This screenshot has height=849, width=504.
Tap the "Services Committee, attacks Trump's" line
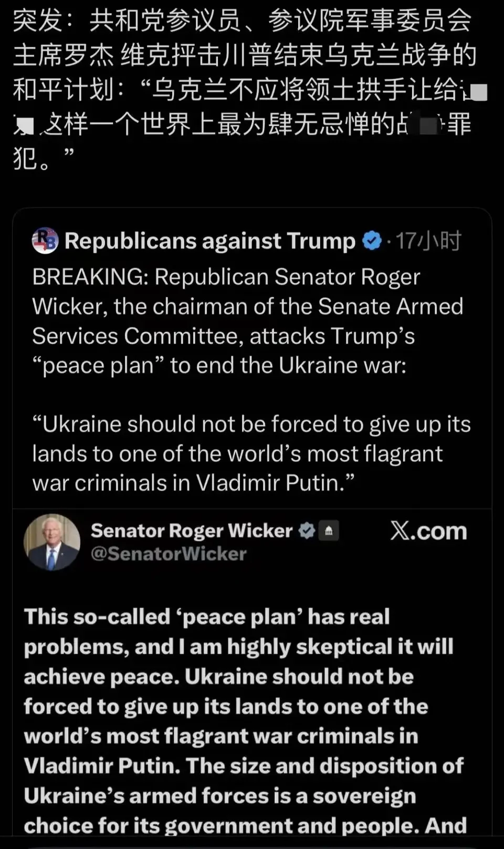coord(224,336)
